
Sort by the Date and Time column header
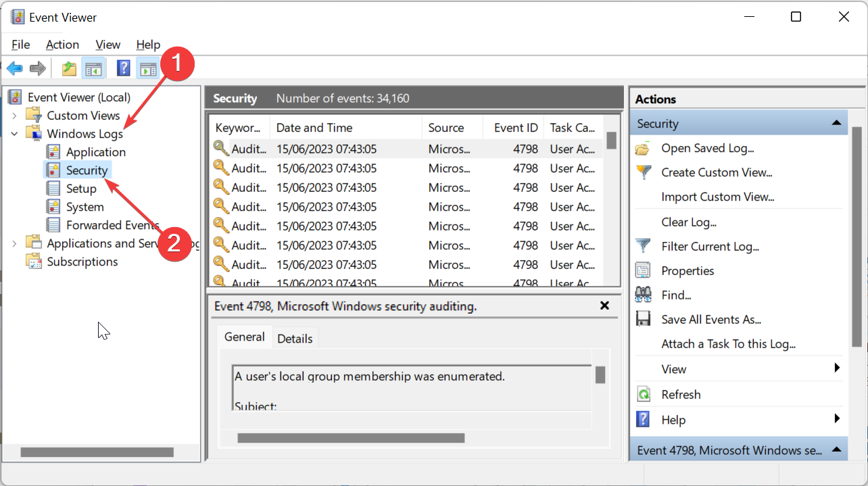pyautogui.click(x=346, y=128)
